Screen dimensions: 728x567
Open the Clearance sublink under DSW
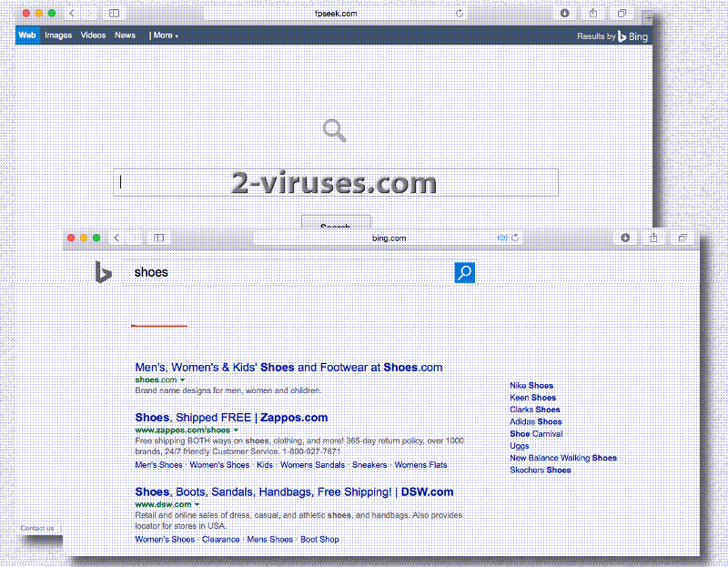click(x=221, y=539)
